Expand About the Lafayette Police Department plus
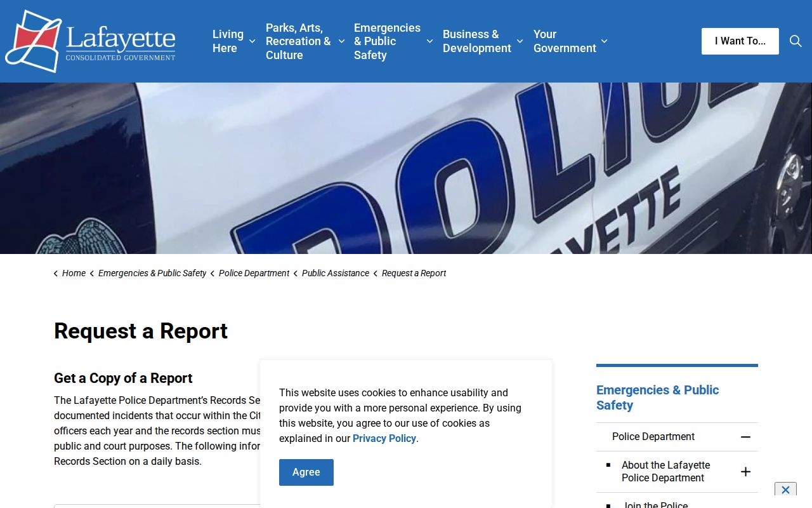 745,472
